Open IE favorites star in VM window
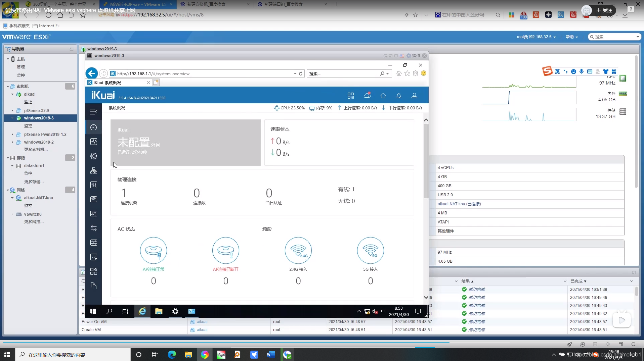Viewport: 644px width, 361px height. (407, 73)
